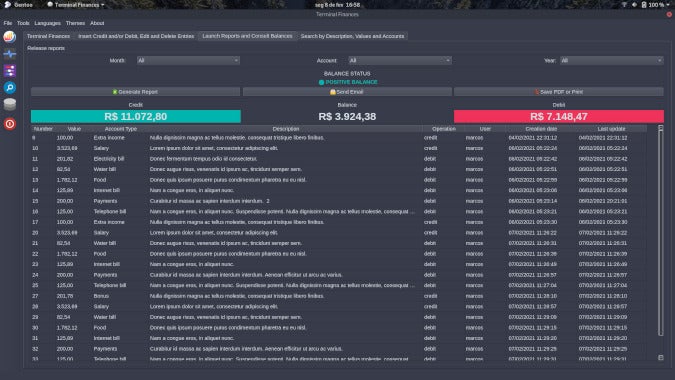Screen dimensions: 675x380
Task: Click the volume speaker icon in system tray
Action: coord(634,5)
